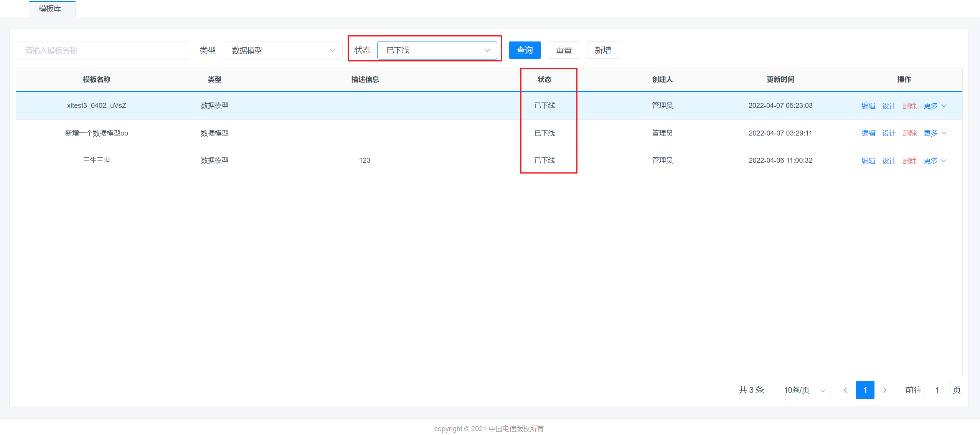The width and height of the screenshot is (980, 435).
Task: Focus the 请输入模板名称 search field
Action: pos(102,50)
